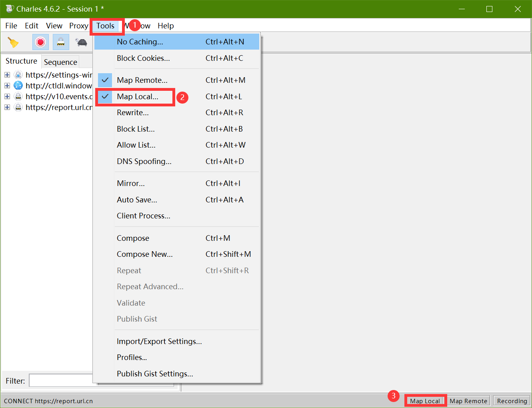
Task: Switch to the Sequence tab
Action: 60,62
